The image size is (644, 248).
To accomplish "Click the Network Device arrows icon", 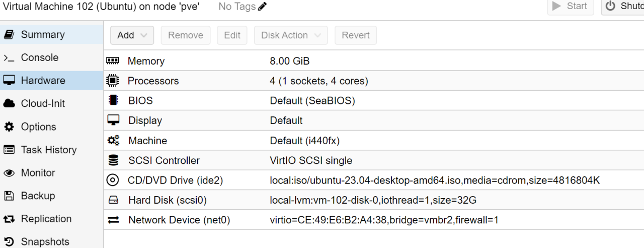I will pos(113,220).
